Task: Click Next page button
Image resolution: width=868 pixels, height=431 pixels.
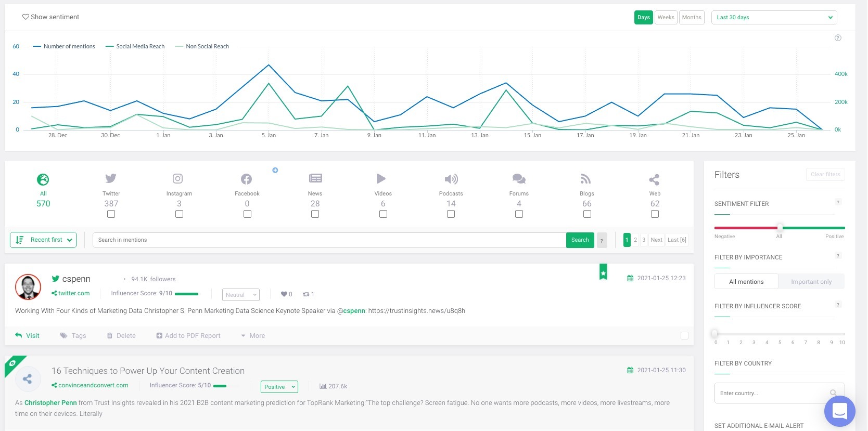Action: point(656,240)
